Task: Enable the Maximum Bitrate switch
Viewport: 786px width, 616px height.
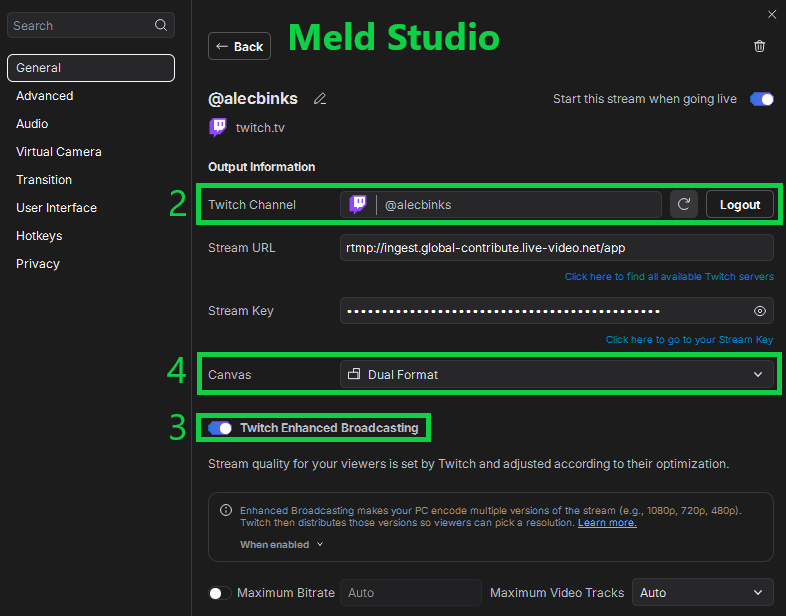Action: (220, 593)
